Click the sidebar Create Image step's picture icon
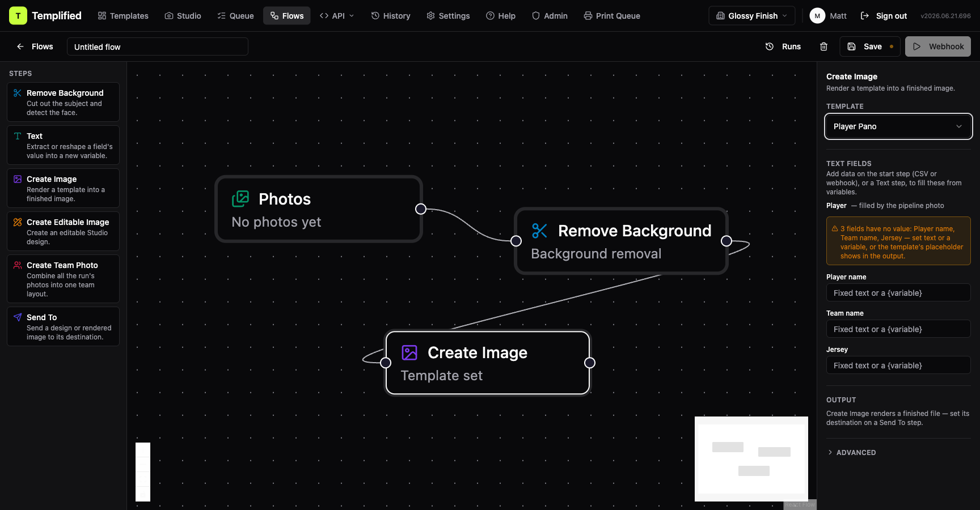Screen dimensions: 980x510 click(18, 179)
